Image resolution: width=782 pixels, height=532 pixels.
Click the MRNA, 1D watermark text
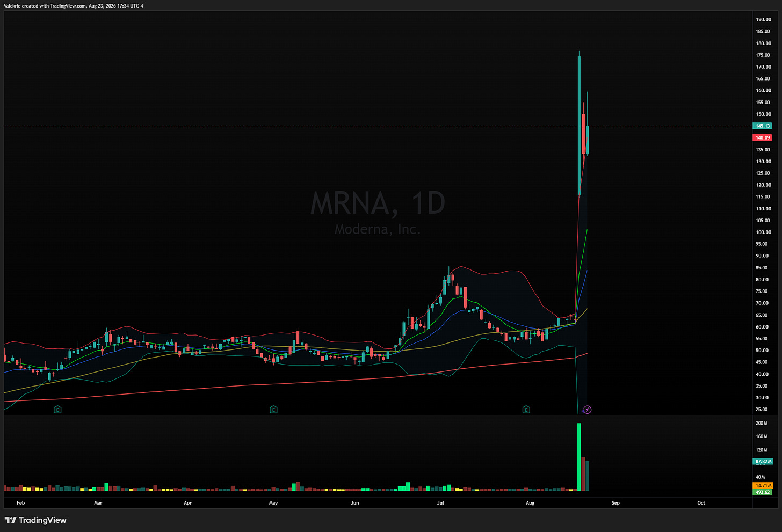coord(378,203)
